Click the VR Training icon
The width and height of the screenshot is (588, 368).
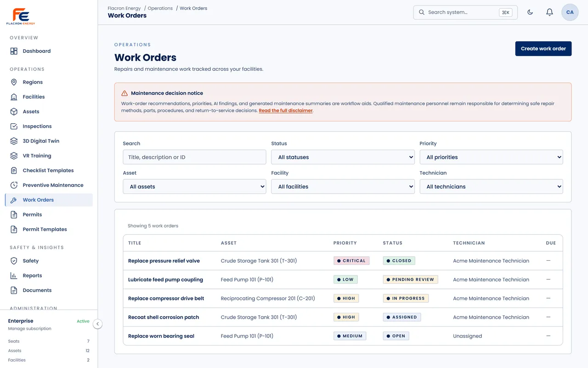pyautogui.click(x=14, y=156)
